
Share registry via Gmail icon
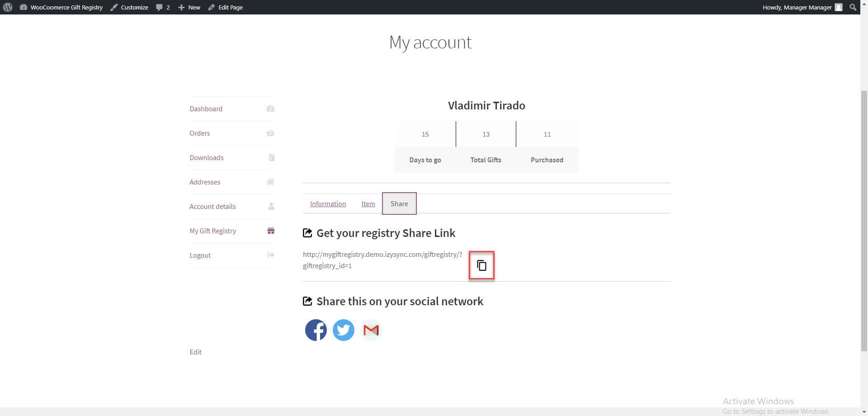371,330
